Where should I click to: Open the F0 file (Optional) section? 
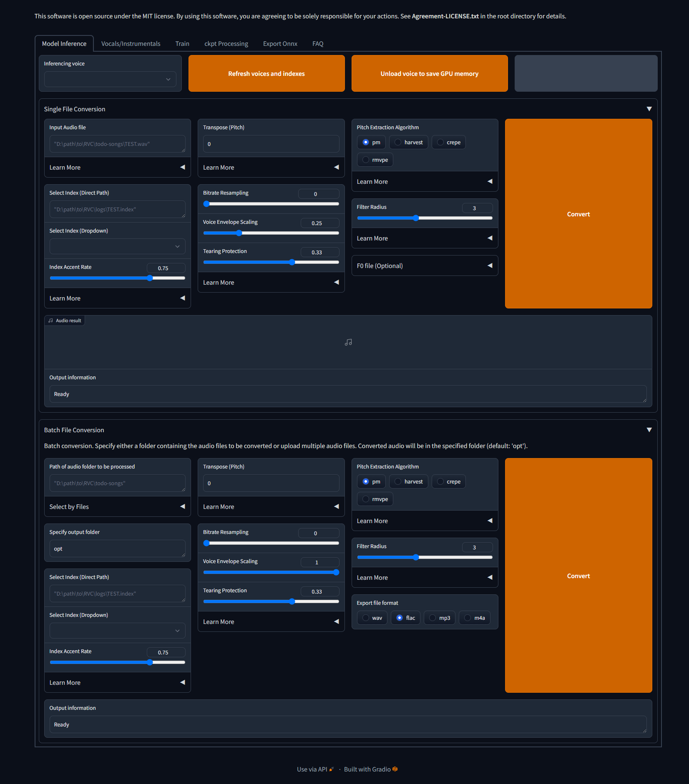tap(424, 266)
